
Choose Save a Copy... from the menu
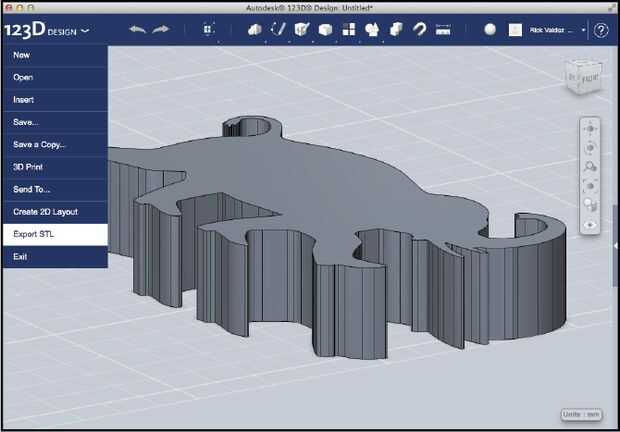click(x=55, y=145)
